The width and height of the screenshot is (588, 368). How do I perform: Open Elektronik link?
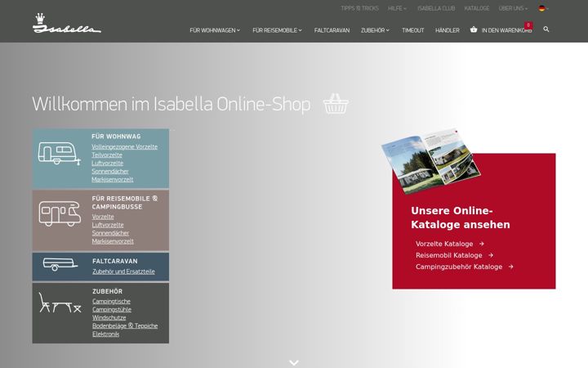[105, 334]
